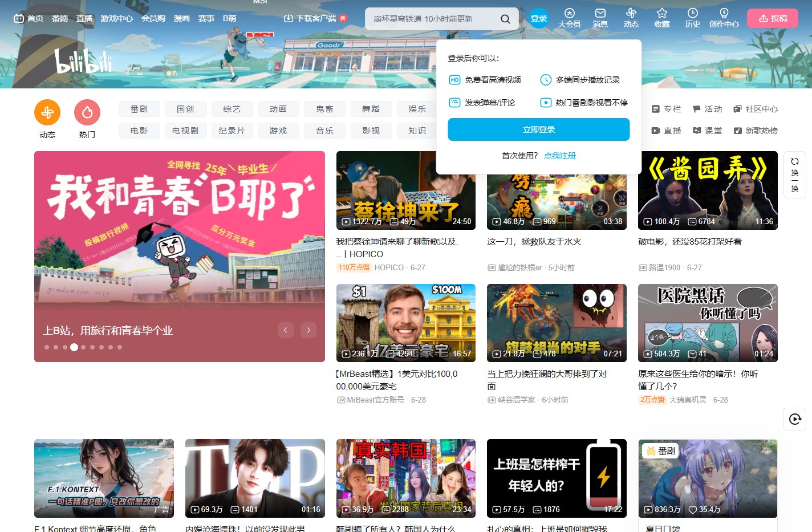Open the 创作中心 lightbulb icon
Screen dimensions: 812x532
click(x=724, y=18)
